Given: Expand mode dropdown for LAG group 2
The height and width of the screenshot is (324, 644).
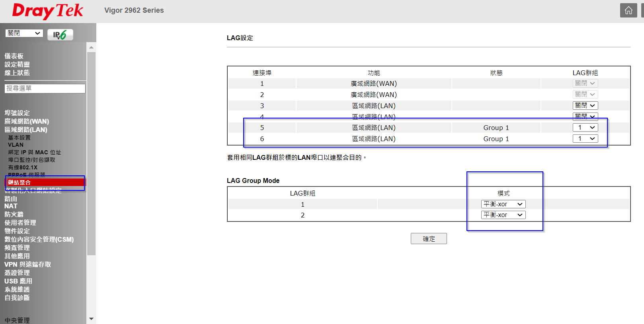Looking at the screenshot, I should pos(503,215).
